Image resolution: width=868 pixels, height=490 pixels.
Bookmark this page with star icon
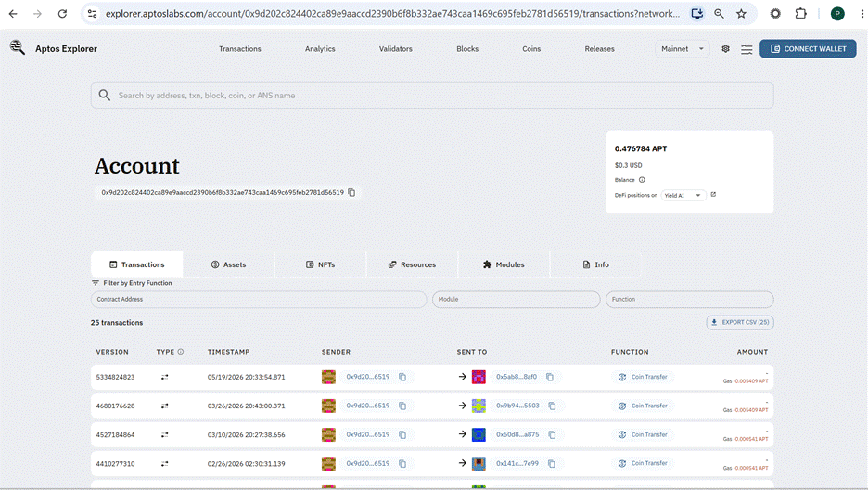pos(741,14)
